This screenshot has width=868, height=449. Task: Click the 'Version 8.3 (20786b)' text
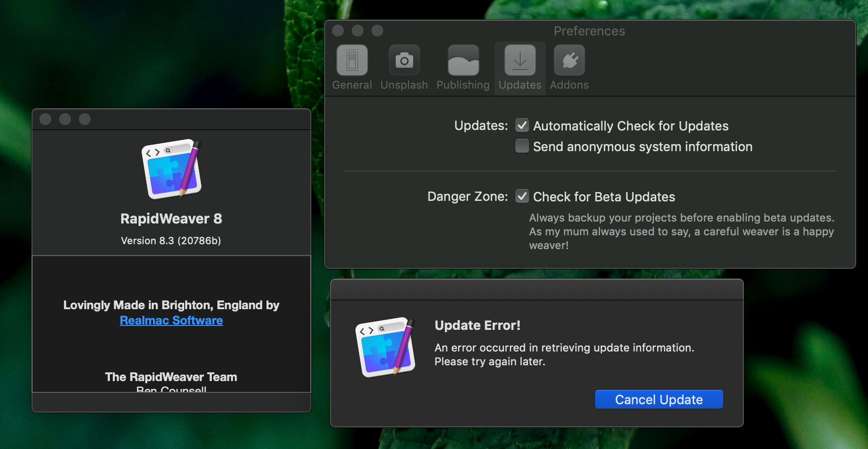[x=171, y=241]
